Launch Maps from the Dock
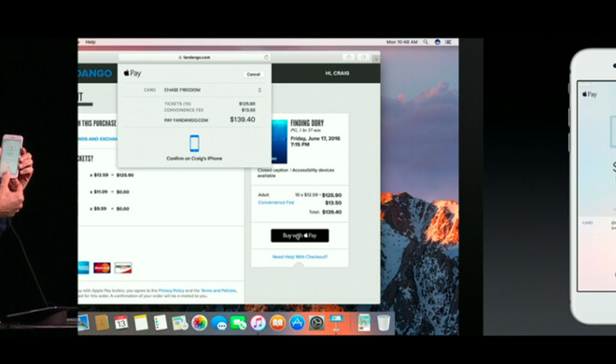The height and width of the screenshot is (364, 616). pyautogui.click(x=180, y=323)
